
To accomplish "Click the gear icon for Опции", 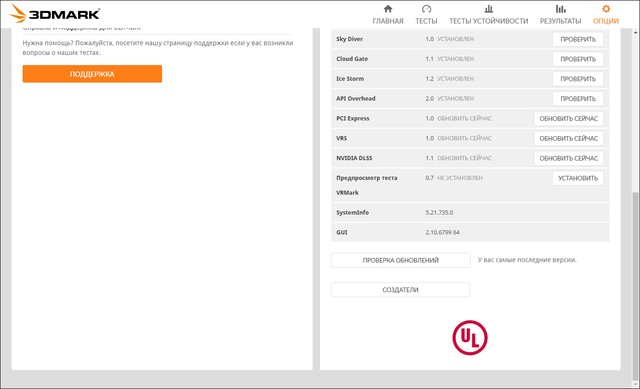I will (x=606, y=9).
